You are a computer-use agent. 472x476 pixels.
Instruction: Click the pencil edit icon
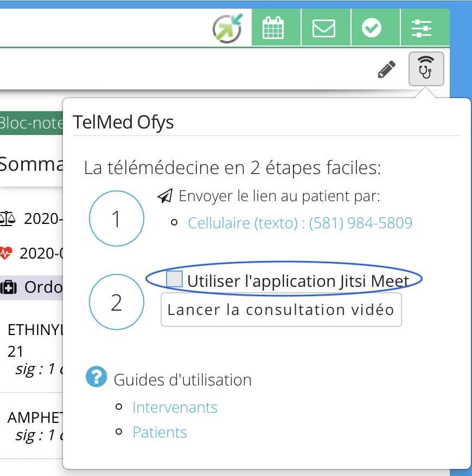click(387, 69)
